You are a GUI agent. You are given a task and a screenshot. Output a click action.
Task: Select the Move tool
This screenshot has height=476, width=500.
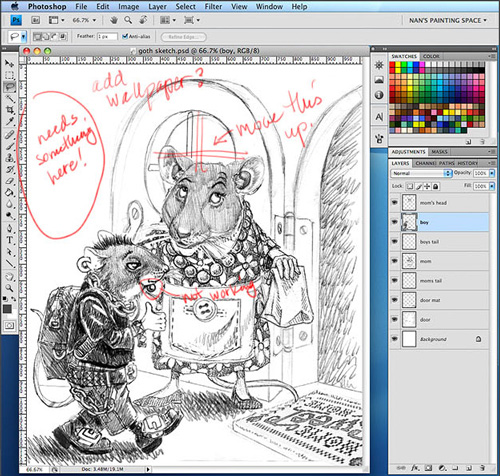tap(10, 63)
